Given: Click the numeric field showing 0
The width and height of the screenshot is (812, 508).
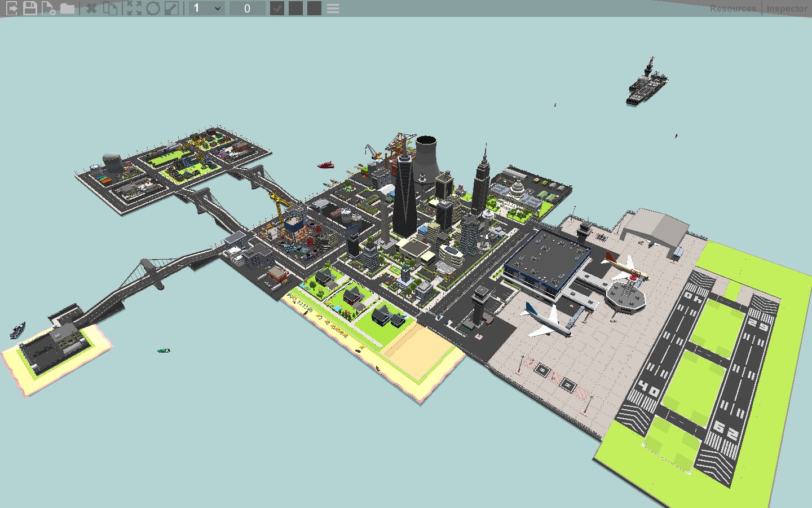Looking at the screenshot, I should (x=247, y=8).
